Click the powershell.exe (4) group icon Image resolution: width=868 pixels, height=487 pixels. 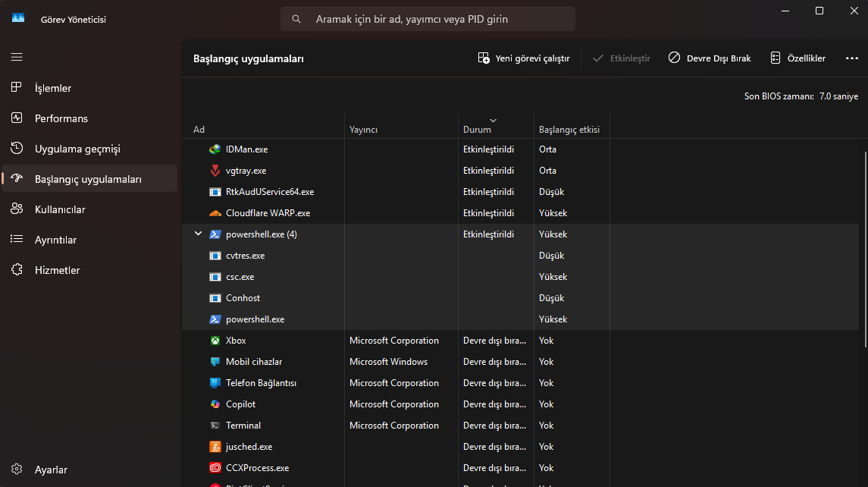[215, 234]
